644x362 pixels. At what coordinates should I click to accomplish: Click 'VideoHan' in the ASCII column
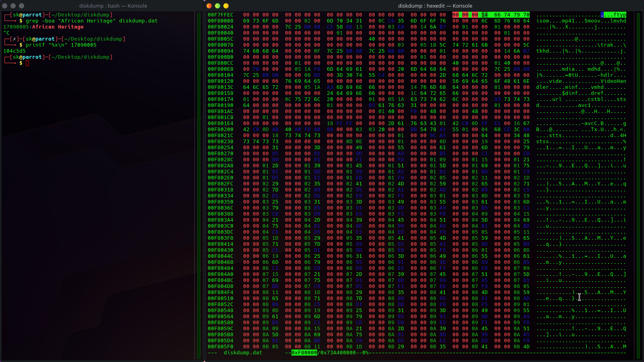[613, 81]
